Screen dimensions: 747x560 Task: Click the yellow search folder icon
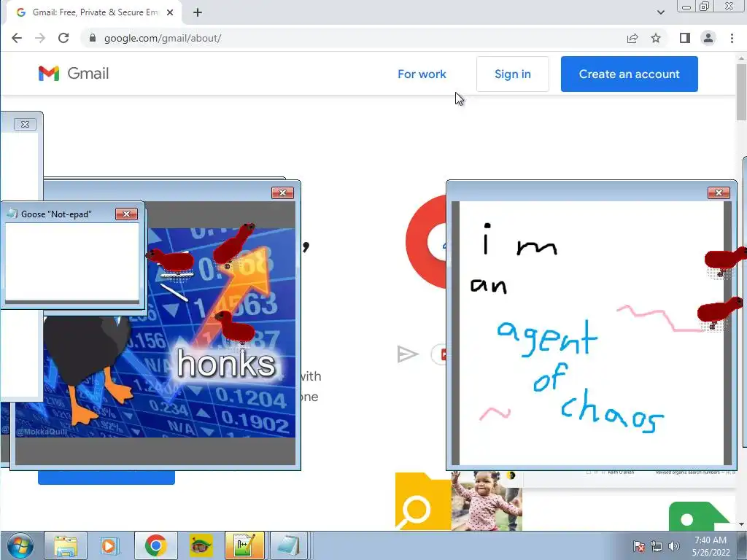click(x=423, y=501)
